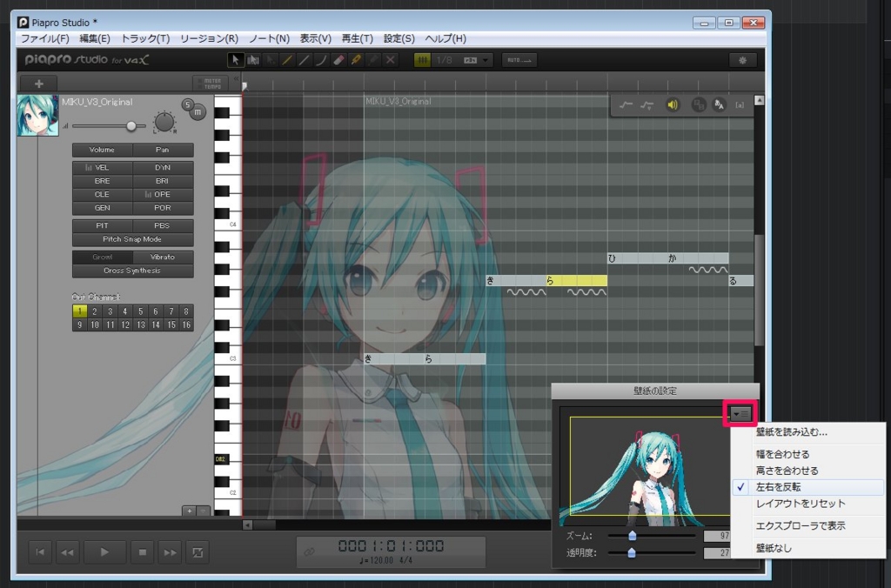Open the 編集(E) menu
Screen dimensions: 891x588
95,38
